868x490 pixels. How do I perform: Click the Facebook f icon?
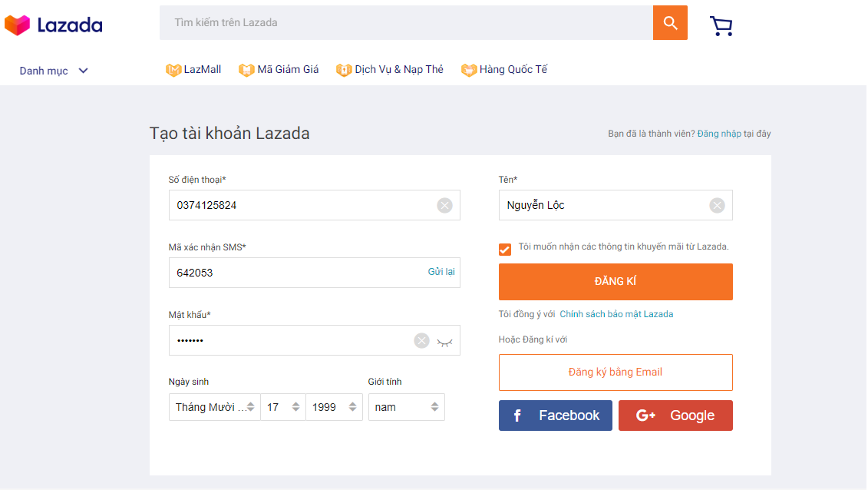(x=517, y=416)
